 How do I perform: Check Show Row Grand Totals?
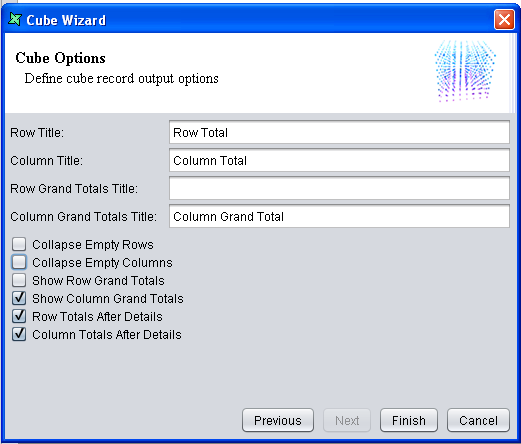[19, 280]
